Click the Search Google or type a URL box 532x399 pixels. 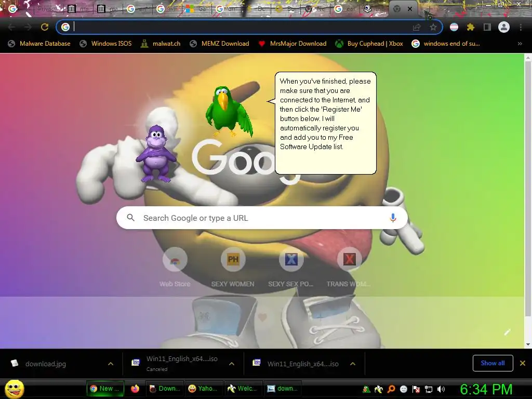point(262,218)
